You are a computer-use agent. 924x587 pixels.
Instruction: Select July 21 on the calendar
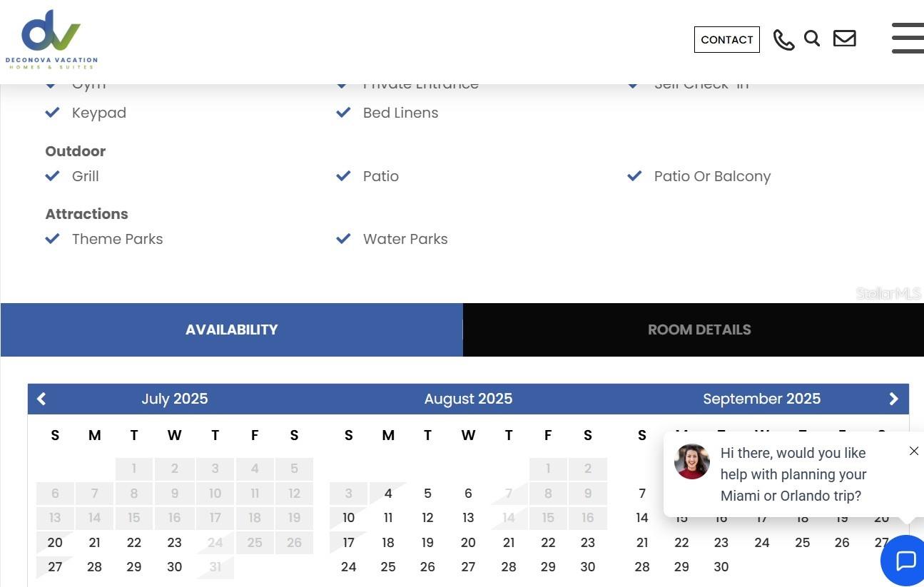click(x=94, y=543)
